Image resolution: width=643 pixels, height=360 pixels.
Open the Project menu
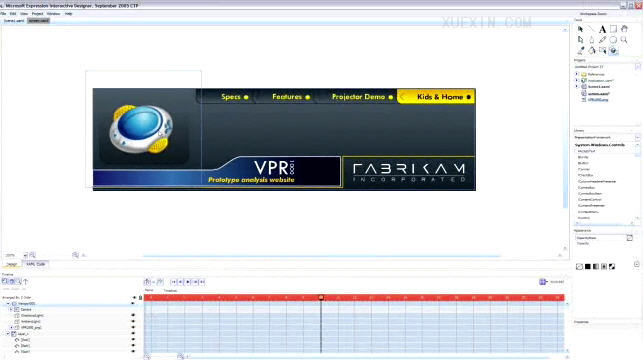[38, 14]
